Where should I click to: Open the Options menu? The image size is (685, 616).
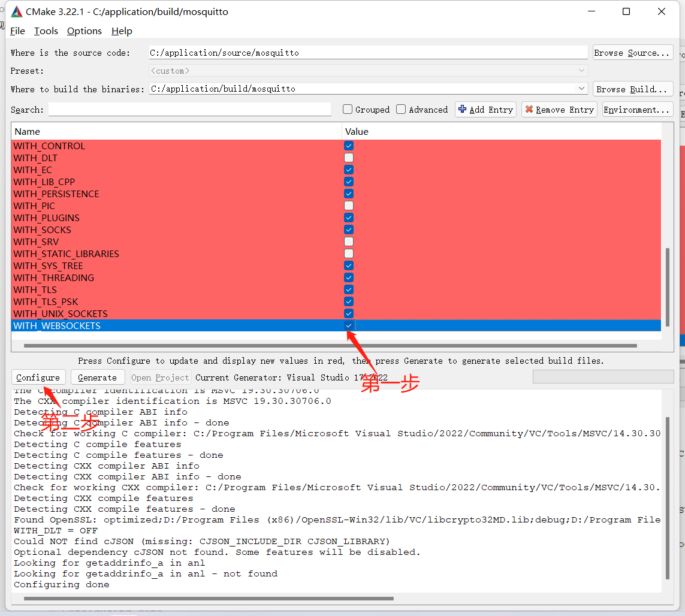(x=85, y=31)
